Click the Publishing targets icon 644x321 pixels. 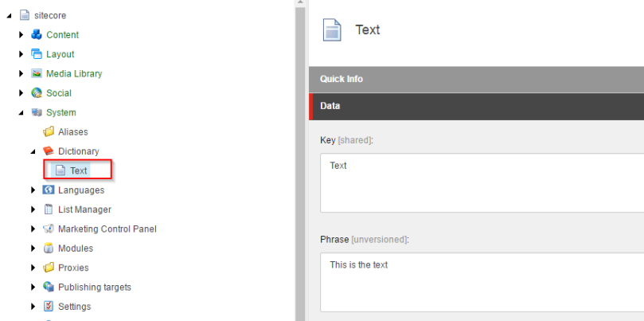48,287
